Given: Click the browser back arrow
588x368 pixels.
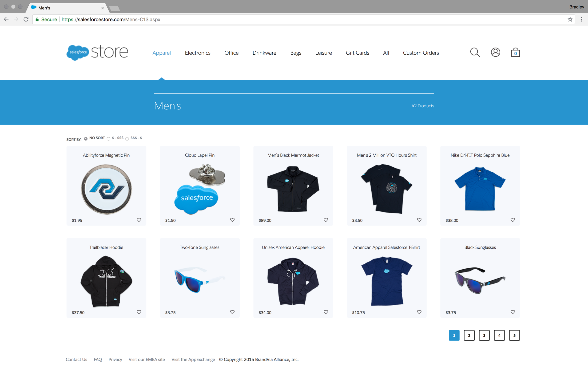Looking at the screenshot, I should click(6, 19).
